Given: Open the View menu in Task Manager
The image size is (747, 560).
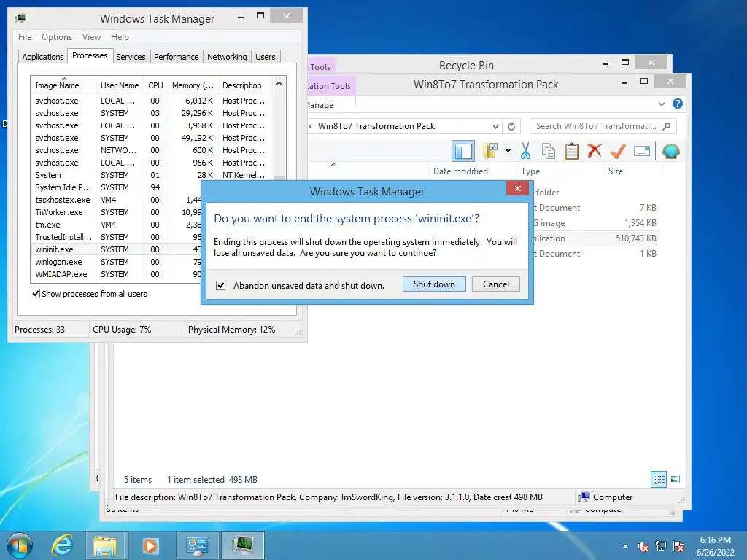Looking at the screenshot, I should (x=91, y=37).
